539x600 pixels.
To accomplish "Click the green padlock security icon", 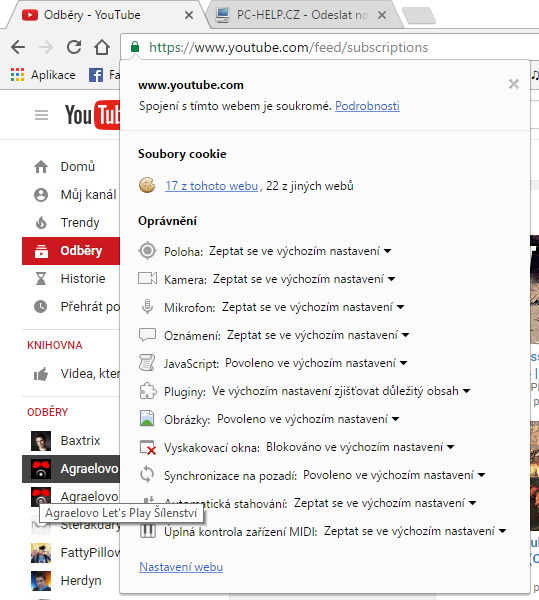I will tap(135, 47).
